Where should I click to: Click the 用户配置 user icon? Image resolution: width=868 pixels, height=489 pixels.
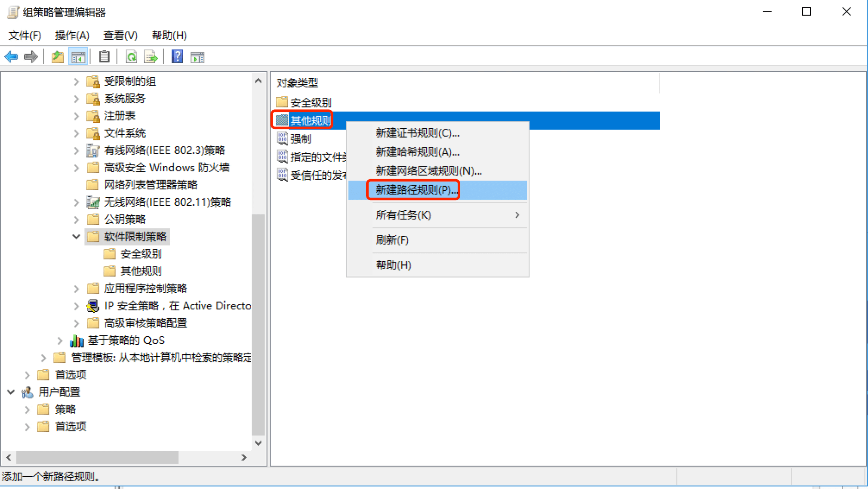click(28, 392)
